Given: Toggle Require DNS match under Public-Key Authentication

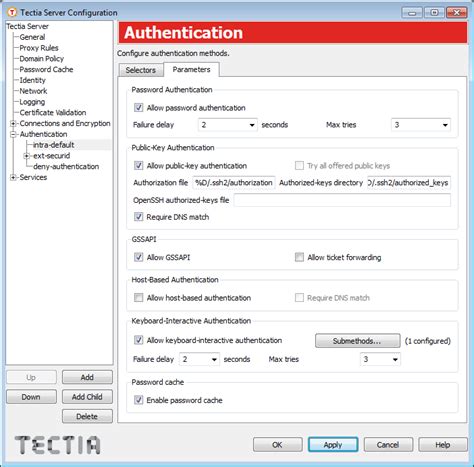Looking at the screenshot, I should pyautogui.click(x=138, y=217).
